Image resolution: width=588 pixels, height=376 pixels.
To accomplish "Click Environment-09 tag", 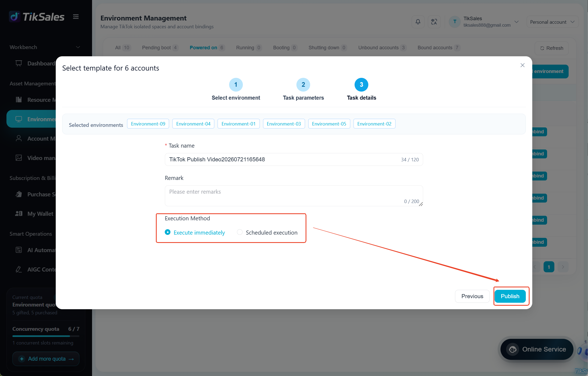I will click(x=148, y=124).
